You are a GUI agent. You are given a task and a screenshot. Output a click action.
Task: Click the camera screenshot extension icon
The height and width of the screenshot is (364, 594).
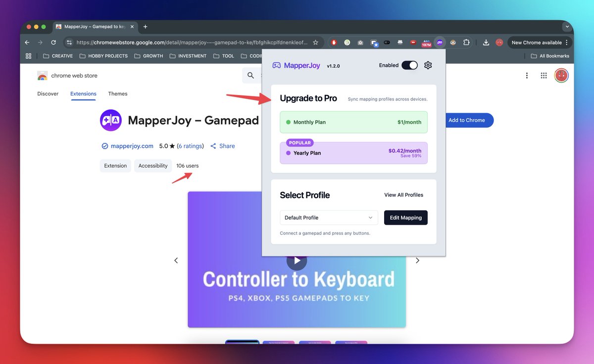pyautogui.click(x=360, y=43)
